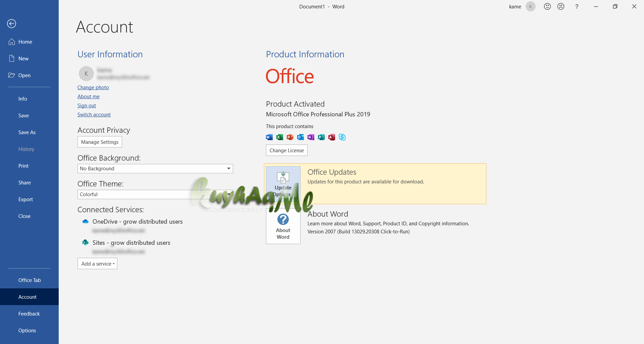Click Close in the sidebar menu
The height and width of the screenshot is (344, 644).
coord(29,216)
